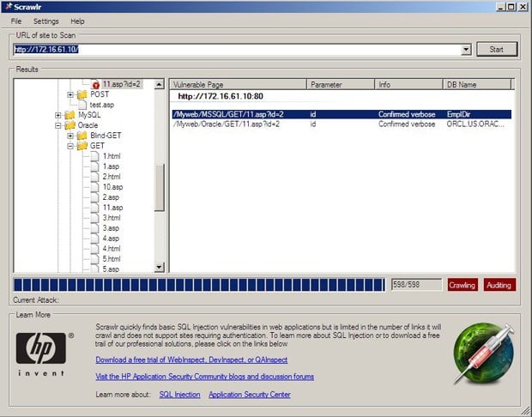
Task: Click the test.asp file icon
Action: coord(82,105)
